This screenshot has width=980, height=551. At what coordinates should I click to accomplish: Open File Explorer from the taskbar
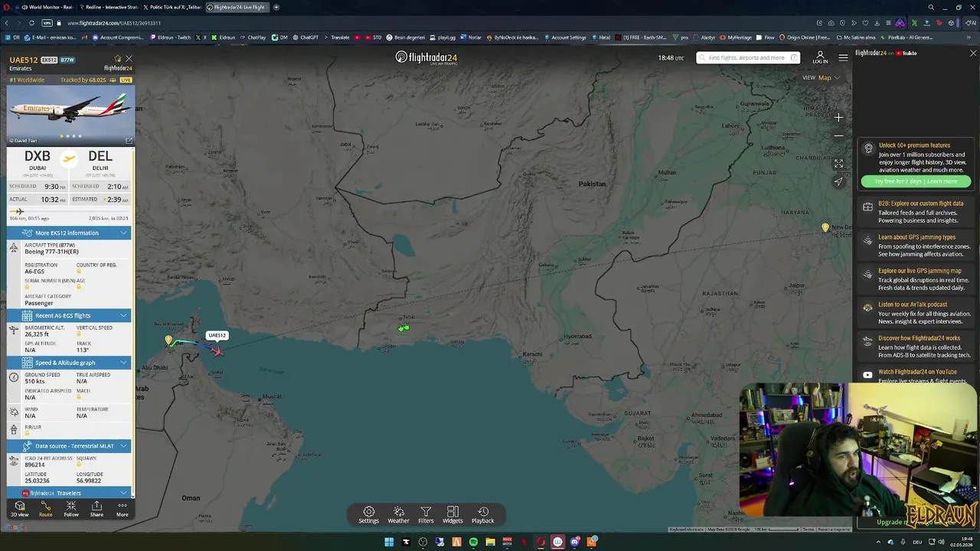490,542
